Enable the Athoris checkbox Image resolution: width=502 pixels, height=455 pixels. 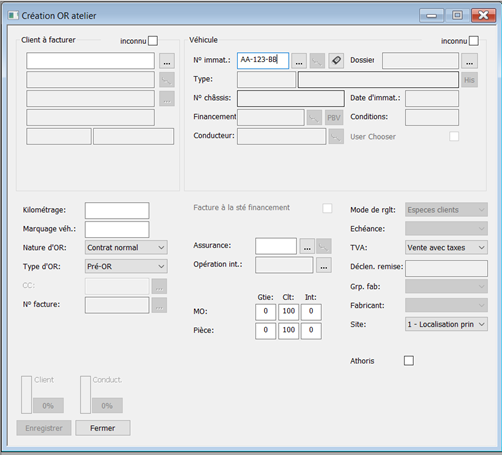tap(409, 360)
